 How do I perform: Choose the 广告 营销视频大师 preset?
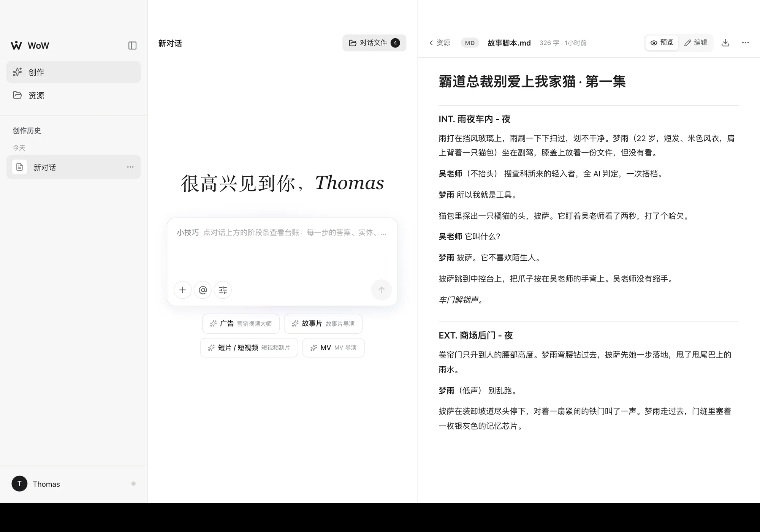coord(241,324)
